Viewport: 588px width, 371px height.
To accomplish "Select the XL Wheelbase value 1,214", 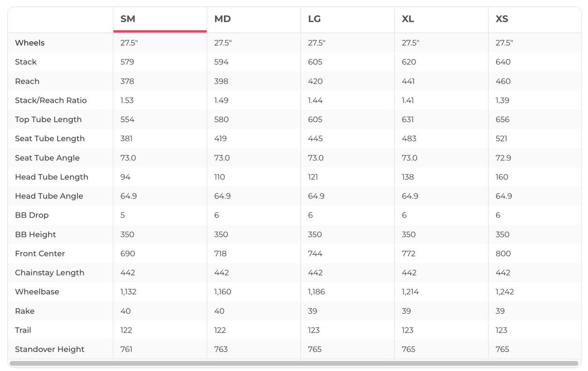I will pyautogui.click(x=410, y=292).
